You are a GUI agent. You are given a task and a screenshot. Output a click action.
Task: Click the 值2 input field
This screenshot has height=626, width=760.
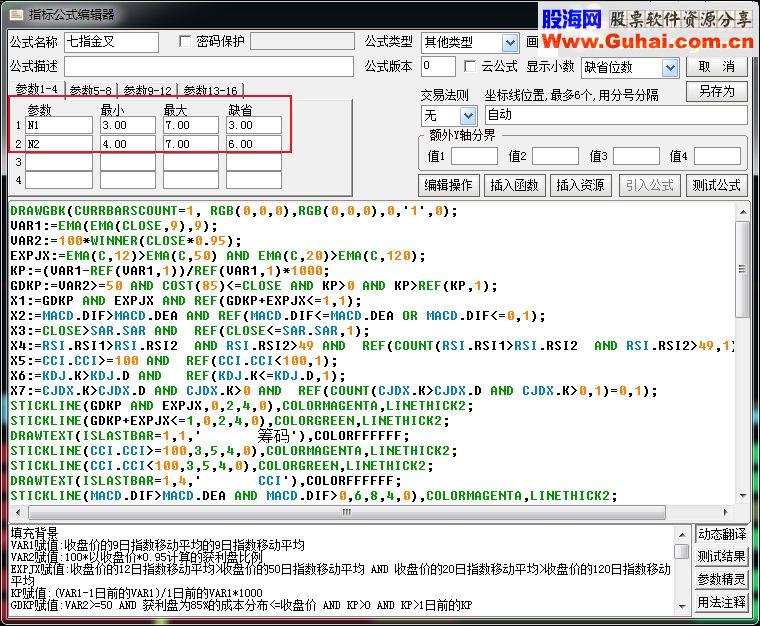coord(555,156)
